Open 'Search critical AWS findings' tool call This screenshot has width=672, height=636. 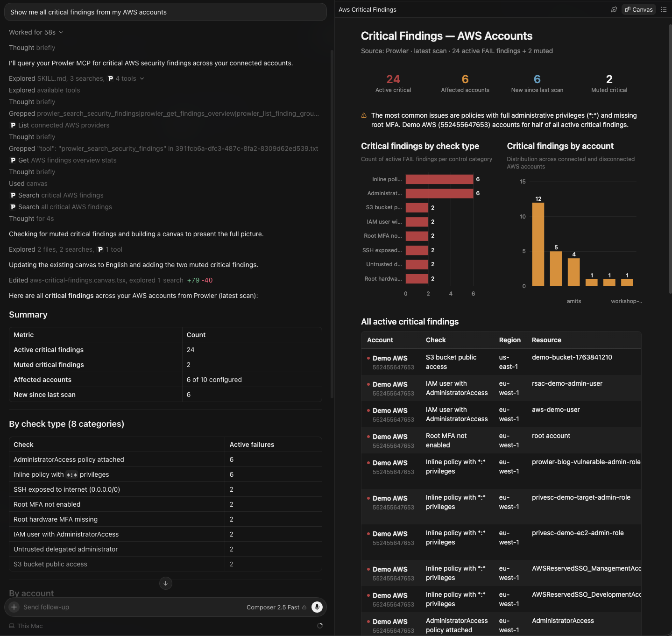tap(61, 195)
